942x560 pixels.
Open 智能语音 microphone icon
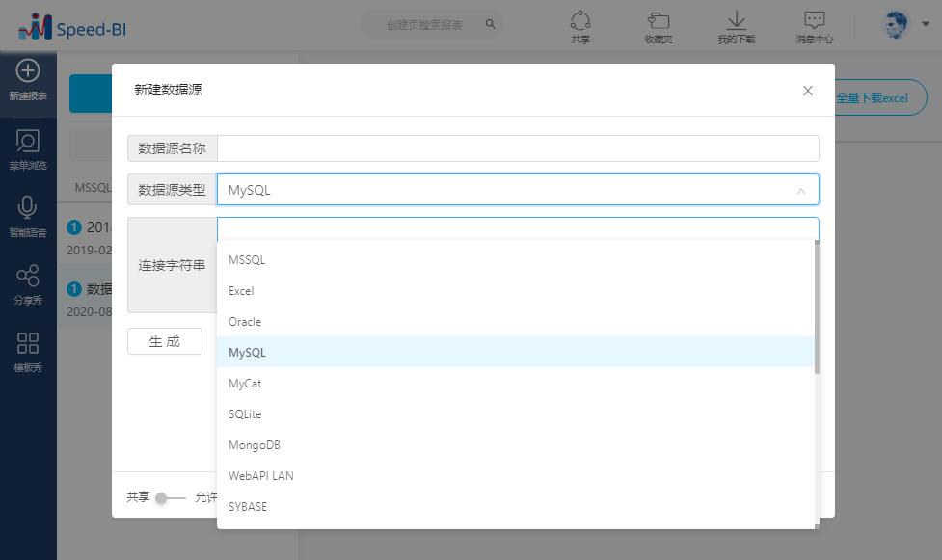click(x=28, y=208)
